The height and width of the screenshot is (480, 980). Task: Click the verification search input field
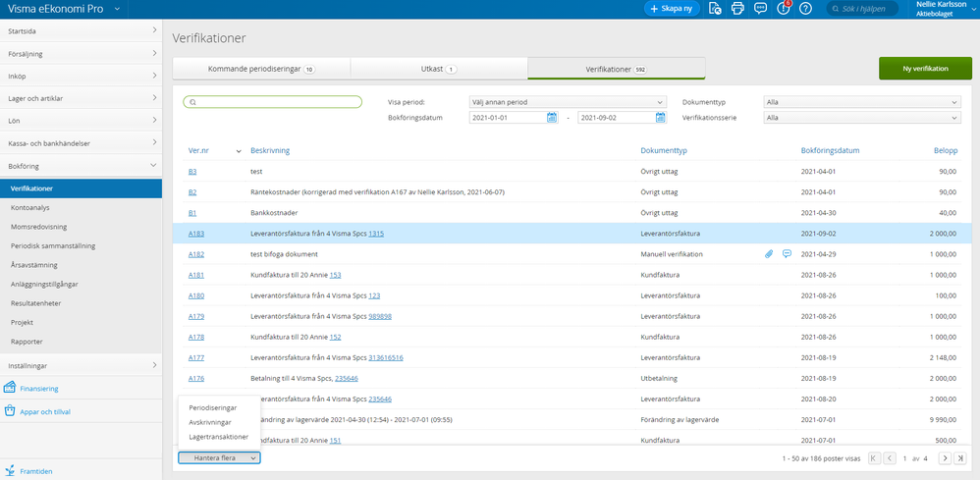pos(273,101)
